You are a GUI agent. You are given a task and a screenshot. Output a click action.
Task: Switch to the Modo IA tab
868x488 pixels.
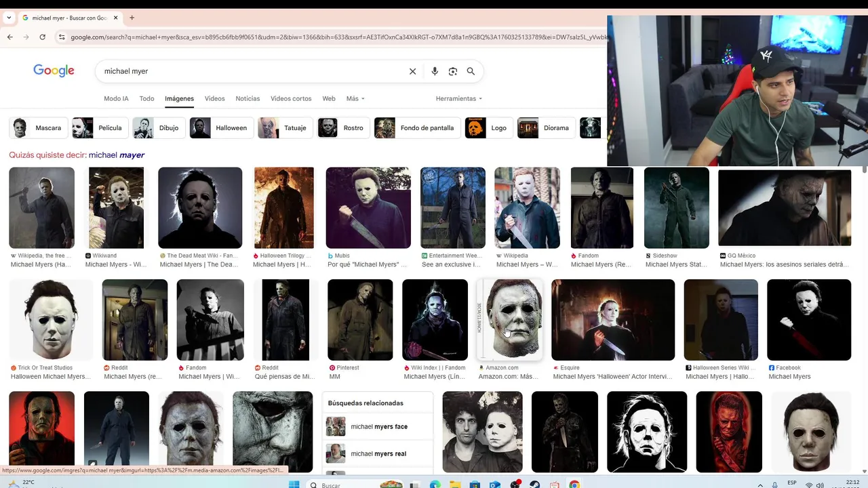click(116, 98)
